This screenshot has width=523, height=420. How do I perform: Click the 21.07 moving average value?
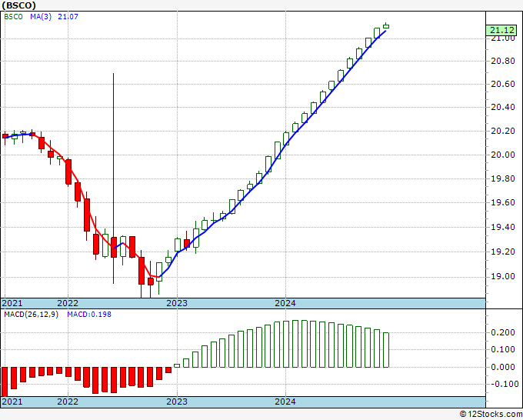point(68,17)
